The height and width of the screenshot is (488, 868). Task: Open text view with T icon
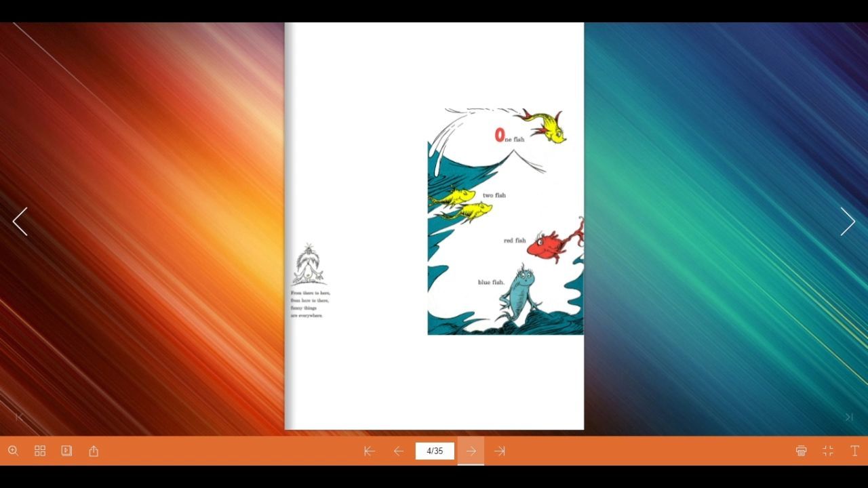[x=854, y=451]
